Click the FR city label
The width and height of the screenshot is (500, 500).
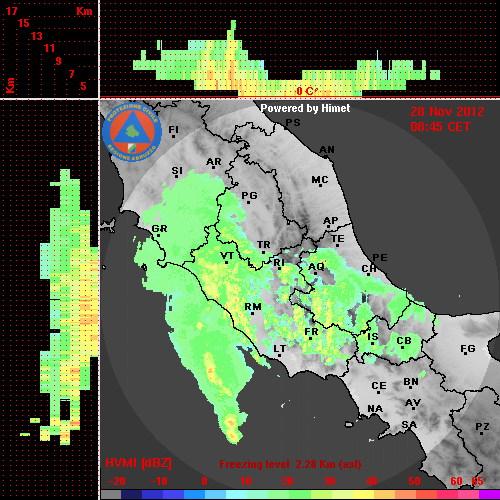tap(311, 332)
